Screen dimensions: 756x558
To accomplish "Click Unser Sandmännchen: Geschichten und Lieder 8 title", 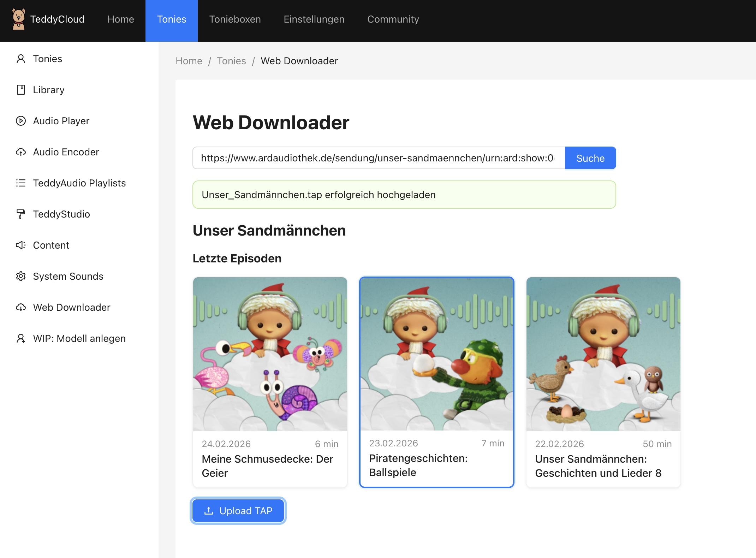I will [x=599, y=466].
